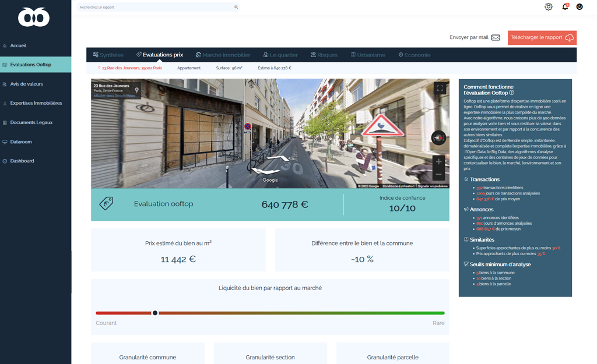The height and width of the screenshot is (364, 597).
Task: Click the Expertises Immobilières sidebar icon
Action: (5, 104)
